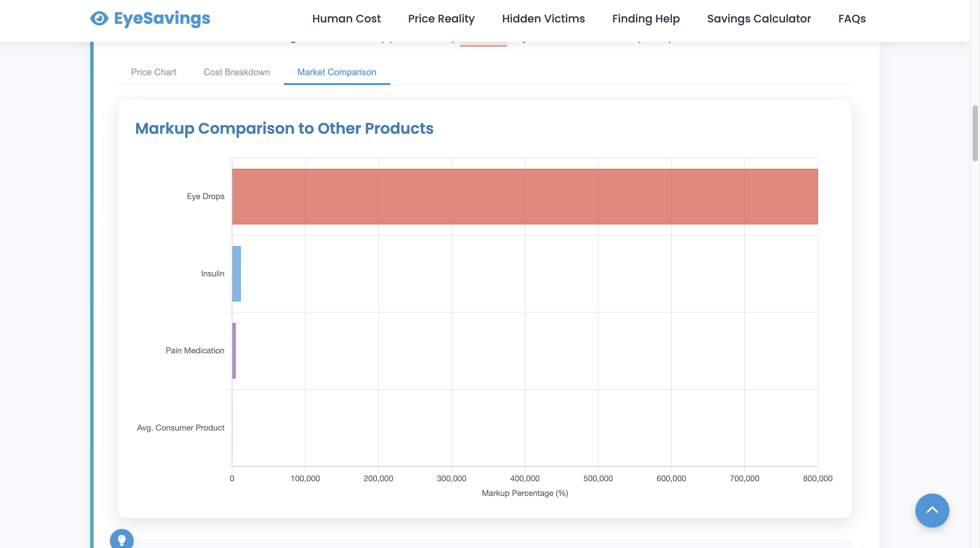Select Finding Help in navigation

[x=646, y=19]
